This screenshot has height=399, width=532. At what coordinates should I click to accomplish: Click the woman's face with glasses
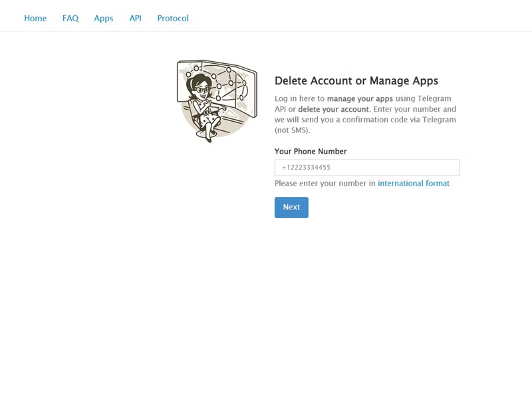tap(201, 90)
